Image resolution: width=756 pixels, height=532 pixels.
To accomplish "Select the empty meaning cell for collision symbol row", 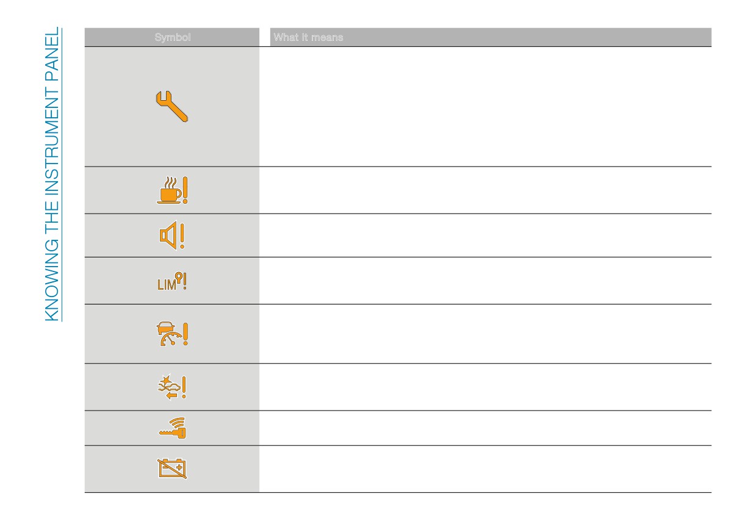I will pyautogui.click(x=486, y=387).
